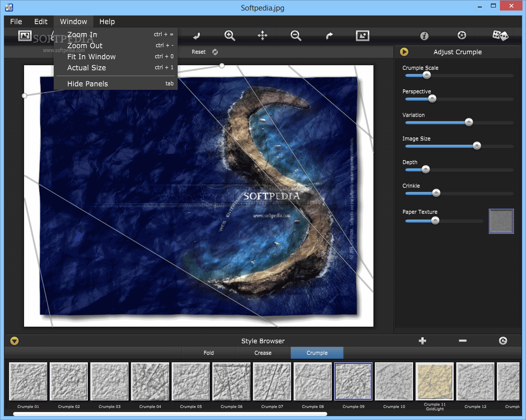The image size is (526, 420).
Task: Click the pan/move arrows icon
Action: [262, 36]
